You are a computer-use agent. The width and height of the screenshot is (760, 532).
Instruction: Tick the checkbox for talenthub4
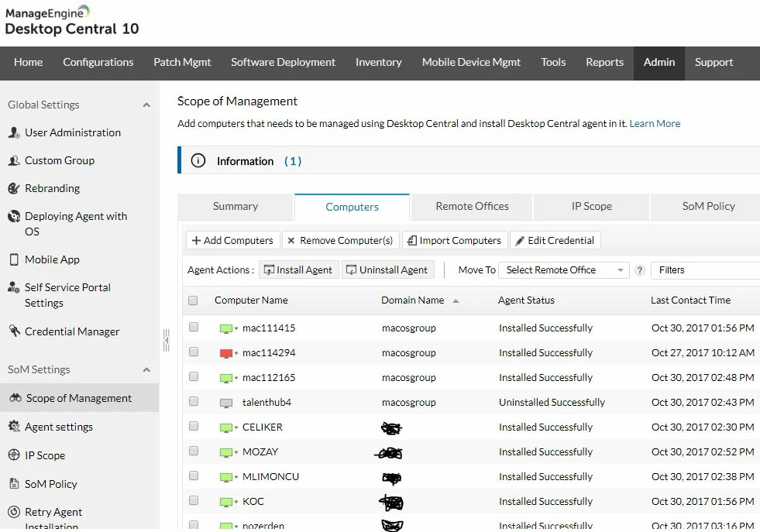194,401
